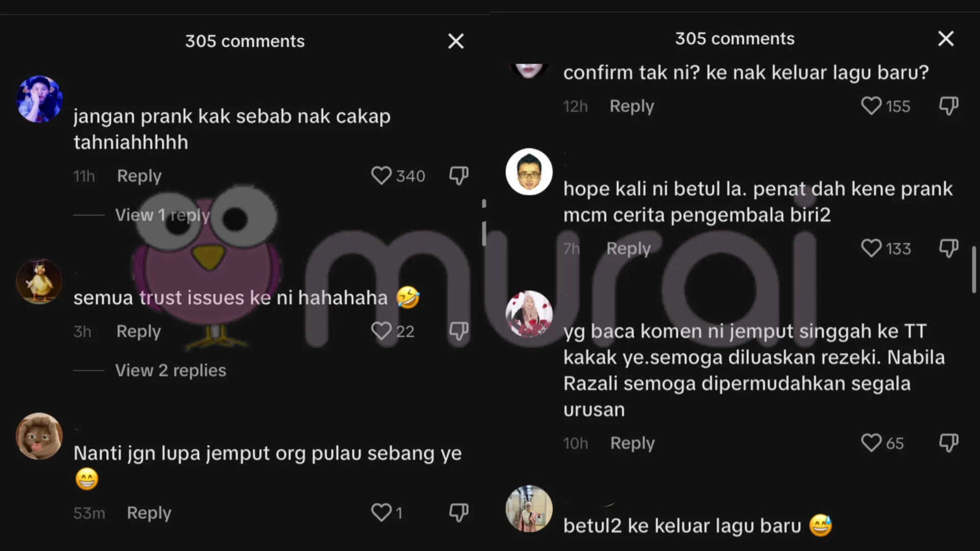The width and height of the screenshot is (980, 551).
Task: Like the 'confirm tak ni' comment
Action: click(x=871, y=106)
